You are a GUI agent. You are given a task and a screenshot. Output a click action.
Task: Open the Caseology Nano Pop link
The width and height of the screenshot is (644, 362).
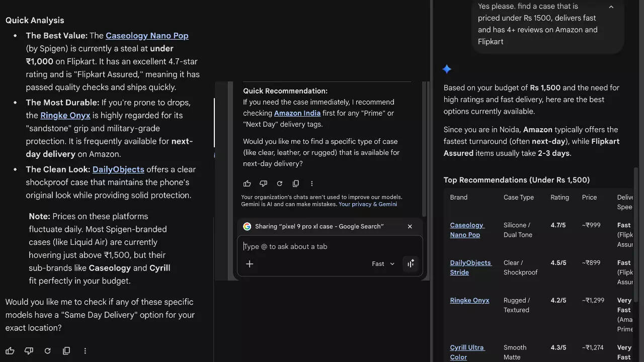click(x=147, y=35)
